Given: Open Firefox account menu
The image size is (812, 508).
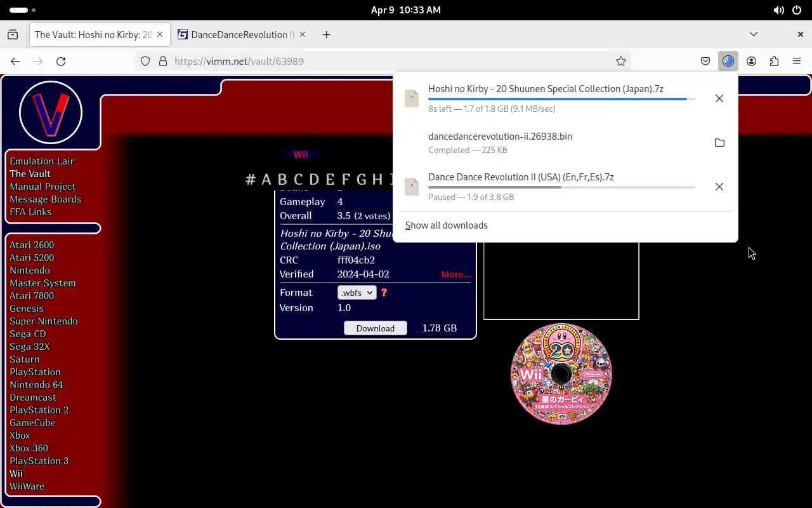Looking at the screenshot, I should tap(751, 61).
